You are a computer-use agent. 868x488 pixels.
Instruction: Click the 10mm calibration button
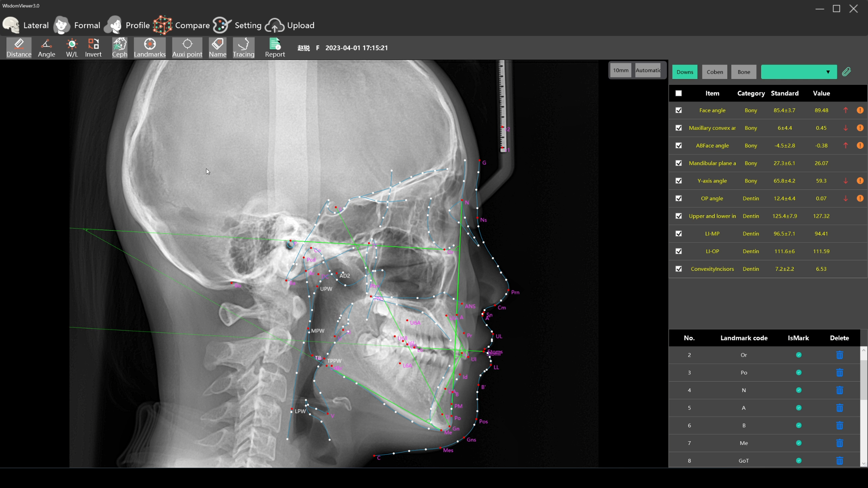pyautogui.click(x=620, y=70)
